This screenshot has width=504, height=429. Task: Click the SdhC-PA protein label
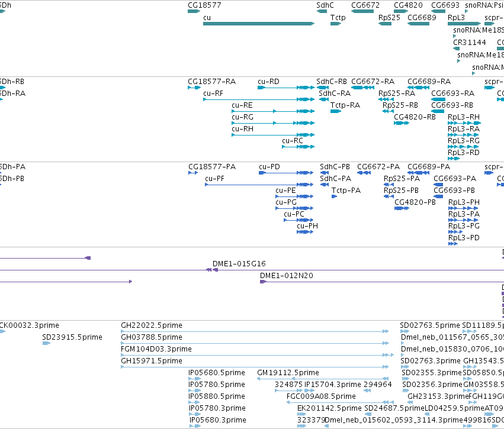click(x=335, y=179)
